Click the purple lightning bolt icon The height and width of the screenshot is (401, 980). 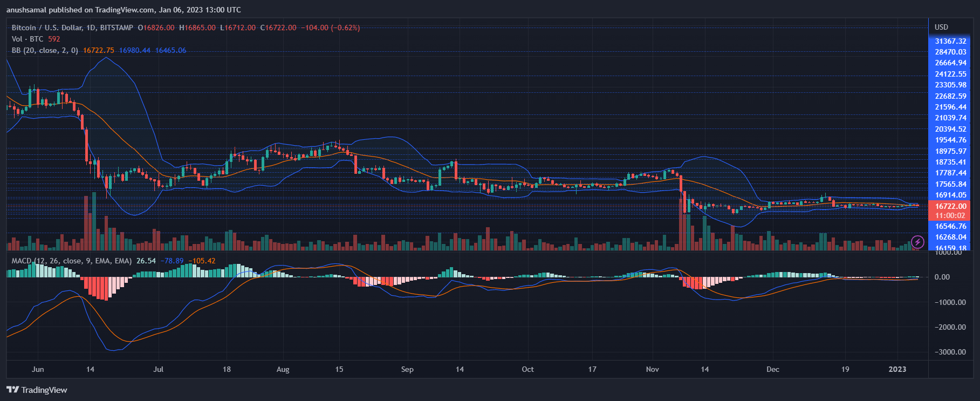917,242
